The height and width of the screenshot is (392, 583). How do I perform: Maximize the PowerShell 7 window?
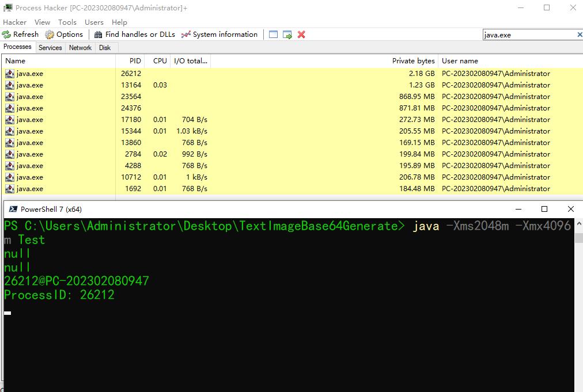pyautogui.click(x=544, y=209)
